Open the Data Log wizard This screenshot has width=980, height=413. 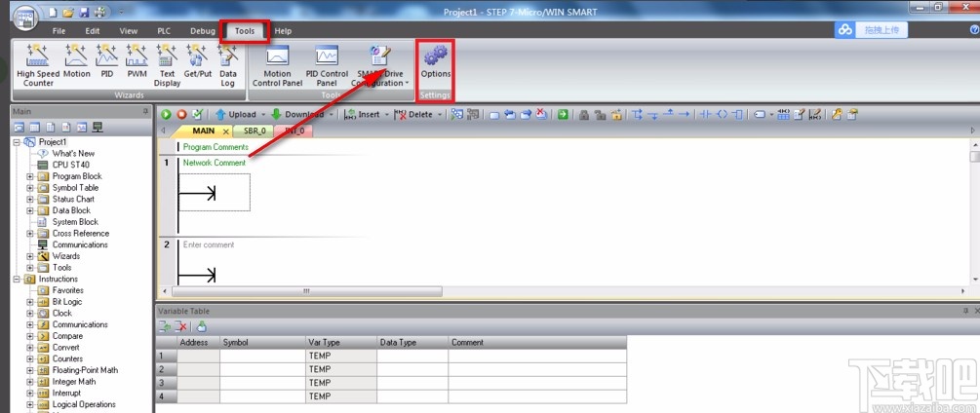[x=228, y=64]
